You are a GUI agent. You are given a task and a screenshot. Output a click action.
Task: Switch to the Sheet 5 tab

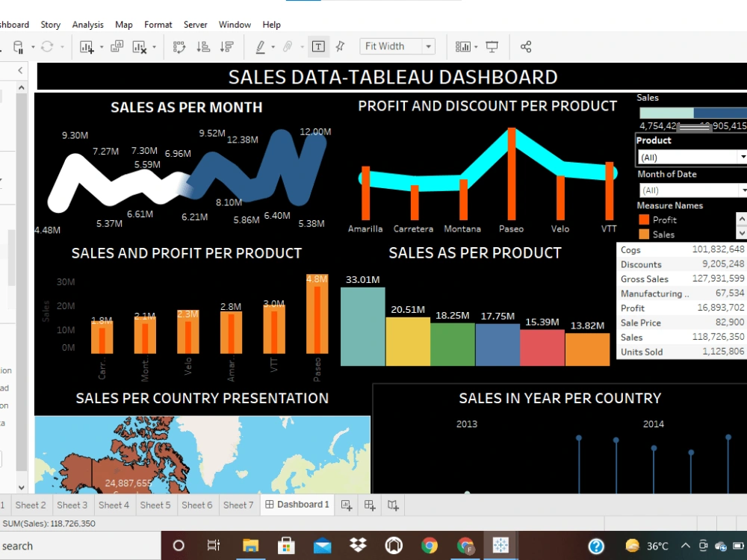155,505
